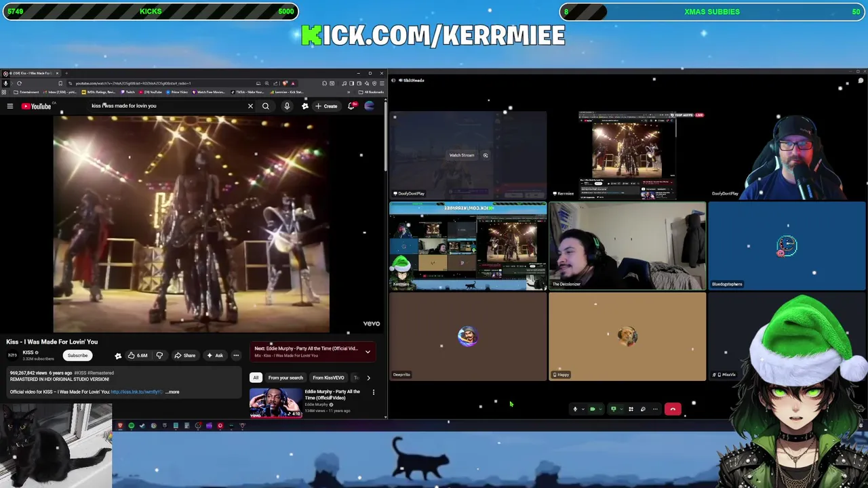Open soundboard icon in Discord call bar
Image resolution: width=868 pixels, height=488 pixels.
(643, 409)
